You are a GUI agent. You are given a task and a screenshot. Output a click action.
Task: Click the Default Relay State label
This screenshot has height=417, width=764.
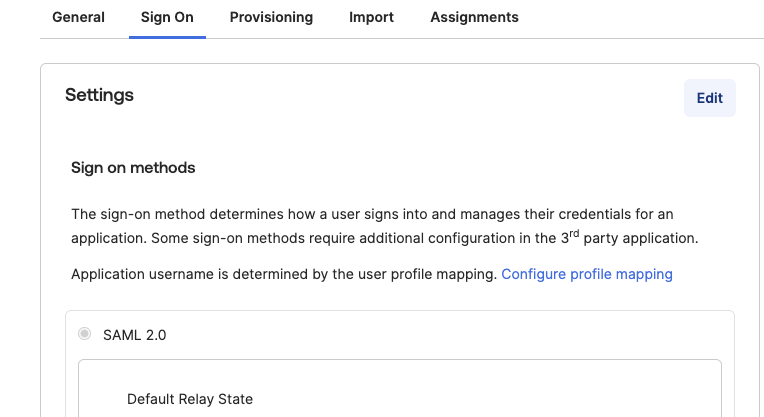point(190,399)
